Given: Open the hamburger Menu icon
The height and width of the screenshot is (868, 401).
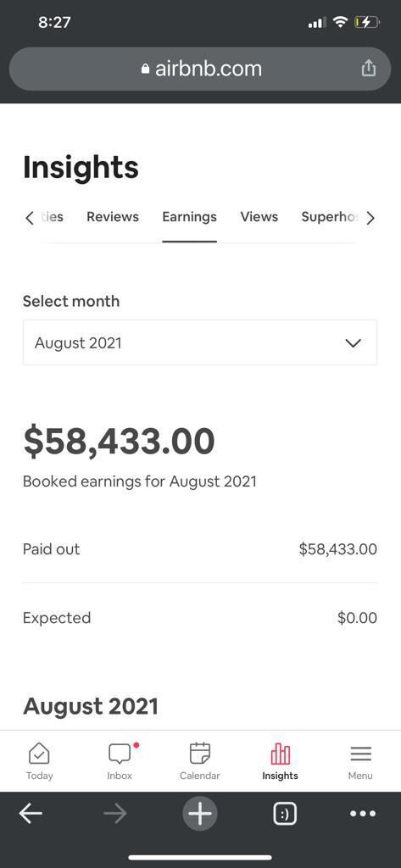Looking at the screenshot, I should [x=360, y=754].
